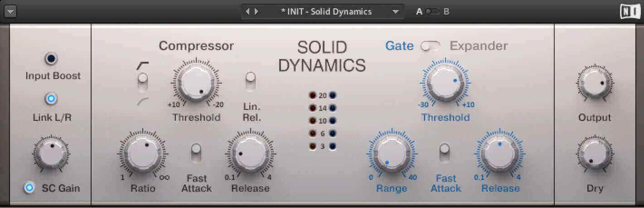
Task: Open the plugin menu arrow at top left
Action: 10,12
